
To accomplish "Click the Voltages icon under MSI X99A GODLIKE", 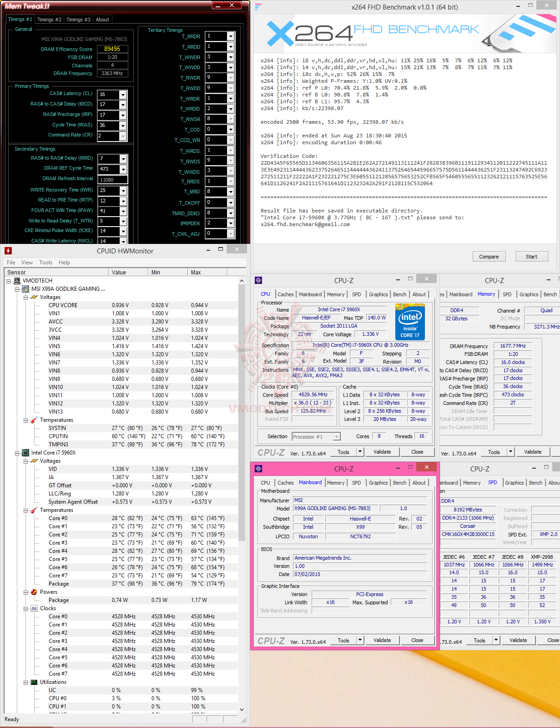I will click(x=34, y=297).
